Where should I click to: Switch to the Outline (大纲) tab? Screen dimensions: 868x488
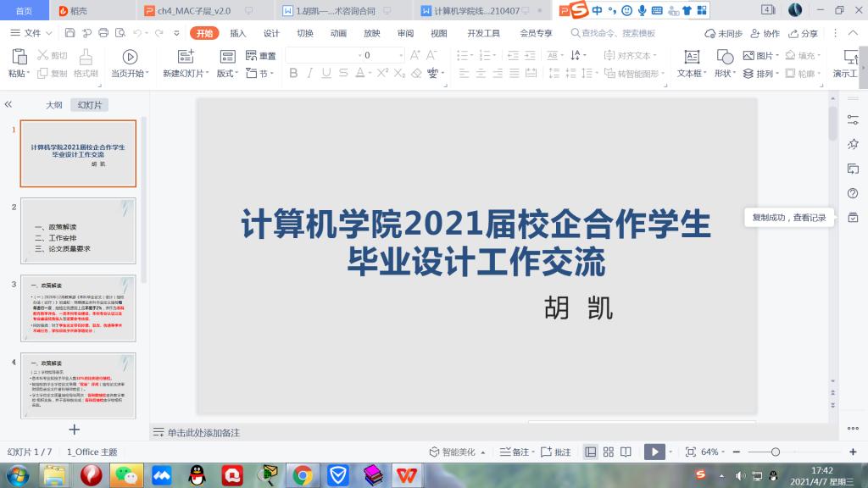coord(54,105)
